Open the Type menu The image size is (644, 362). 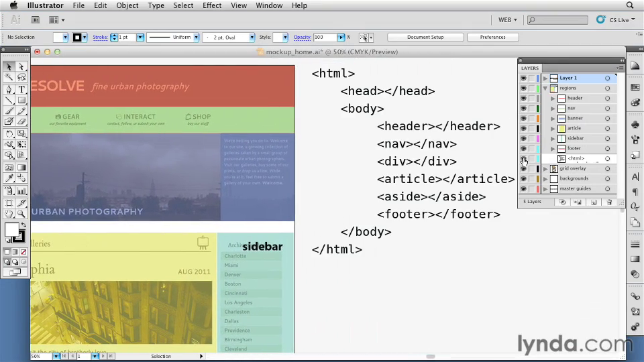coord(156,5)
